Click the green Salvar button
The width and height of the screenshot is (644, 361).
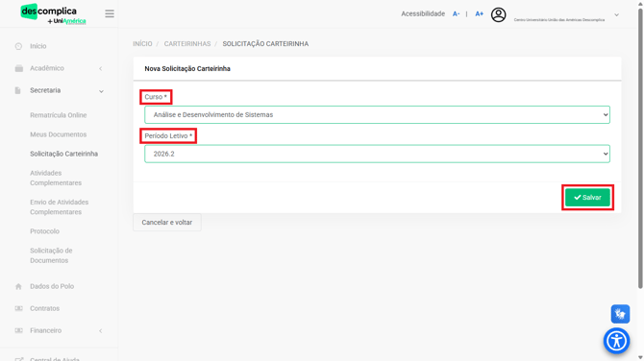(587, 198)
